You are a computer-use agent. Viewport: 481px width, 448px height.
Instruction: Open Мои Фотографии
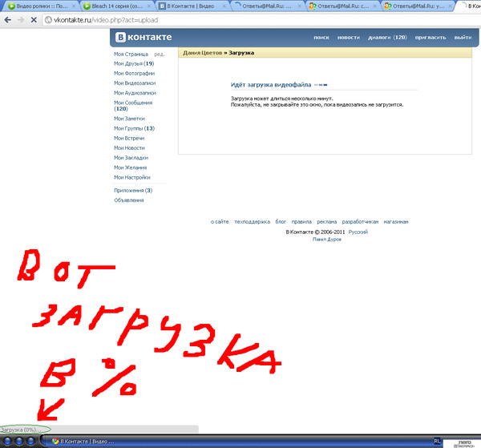click(134, 73)
